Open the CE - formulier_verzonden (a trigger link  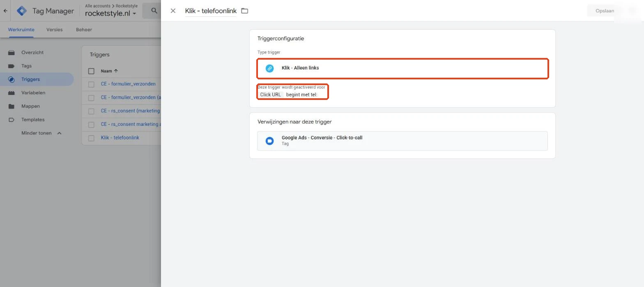coord(131,97)
